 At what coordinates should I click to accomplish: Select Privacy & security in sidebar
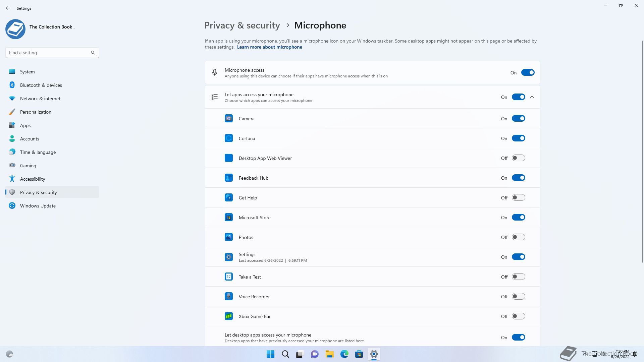(x=52, y=192)
